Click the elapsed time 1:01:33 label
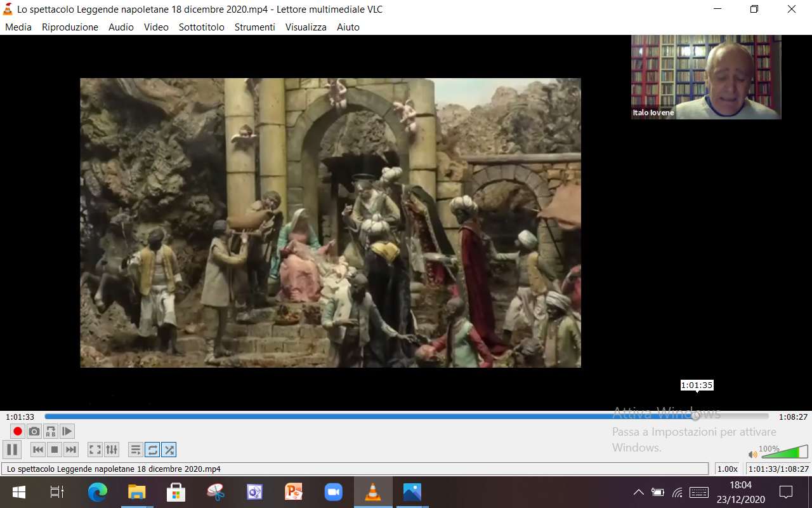This screenshot has height=508, width=812. tap(20, 417)
